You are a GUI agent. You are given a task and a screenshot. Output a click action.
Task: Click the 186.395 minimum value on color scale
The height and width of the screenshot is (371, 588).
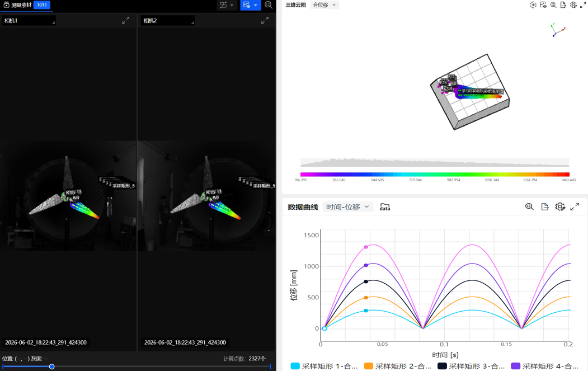click(301, 180)
